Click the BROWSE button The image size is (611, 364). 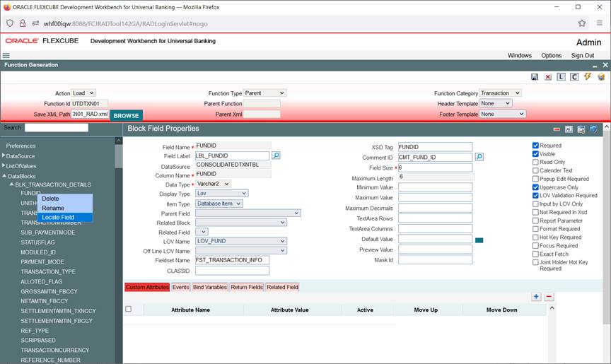pyautogui.click(x=127, y=116)
